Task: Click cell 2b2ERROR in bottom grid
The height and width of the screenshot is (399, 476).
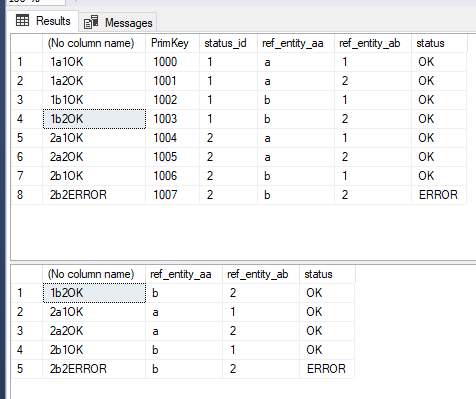Action: tap(94, 369)
